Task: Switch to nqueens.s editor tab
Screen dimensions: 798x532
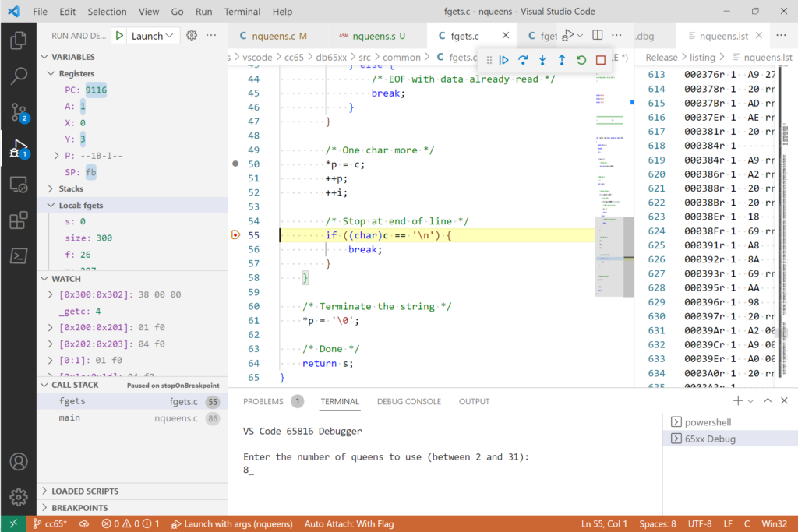Action: 378,36
